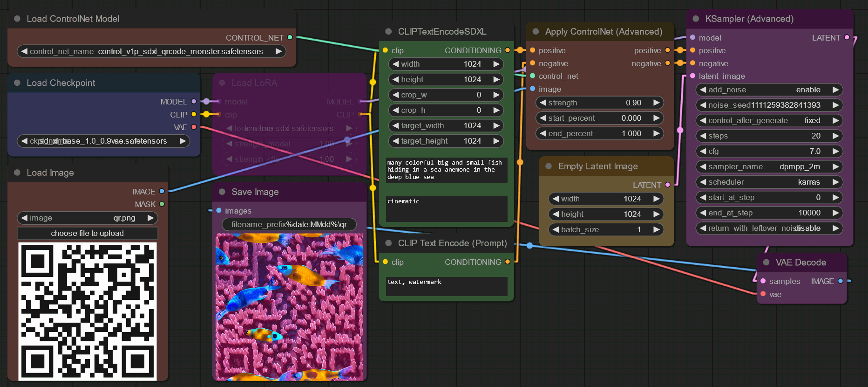
Task: Collapse the CLIP Text Encode (Prompt) node via its dot
Action: (x=388, y=243)
